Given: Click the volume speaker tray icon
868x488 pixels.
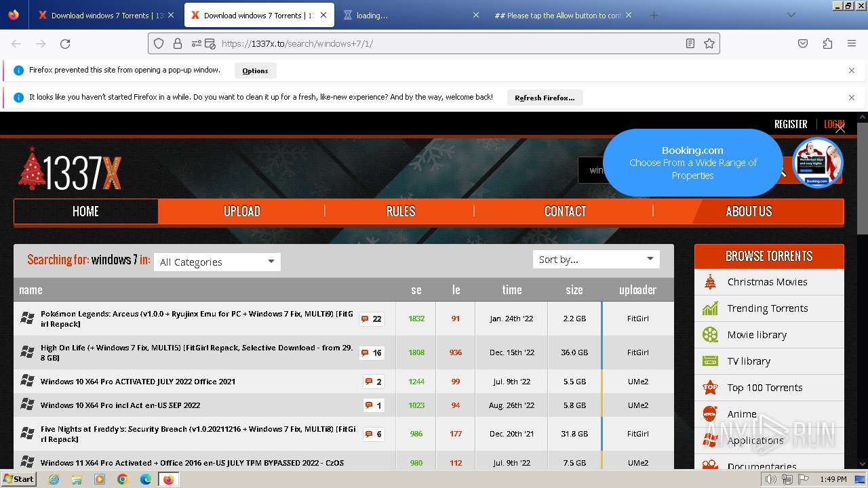Looking at the screenshot, I should pyautogui.click(x=771, y=479).
